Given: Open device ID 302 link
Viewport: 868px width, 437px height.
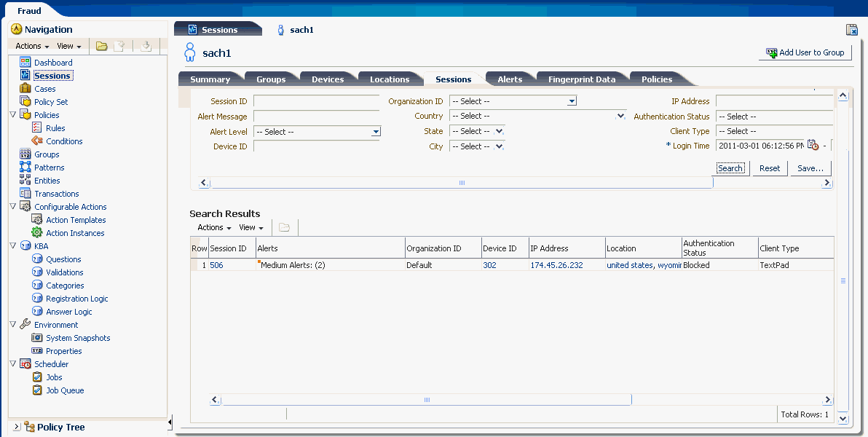Looking at the screenshot, I should pos(489,264).
